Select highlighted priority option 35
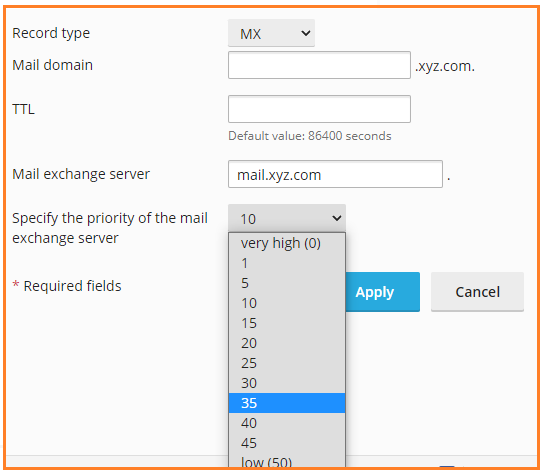The width and height of the screenshot is (547, 476). (287, 403)
